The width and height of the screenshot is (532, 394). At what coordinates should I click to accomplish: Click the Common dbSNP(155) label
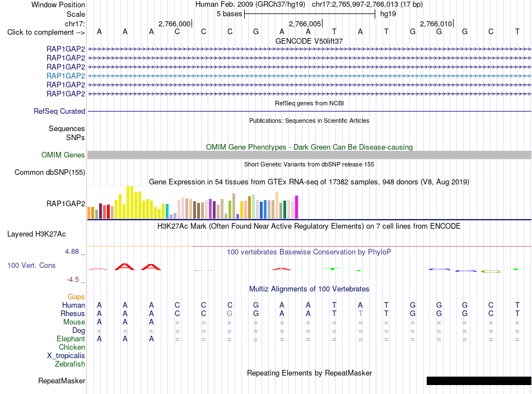tap(49, 172)
